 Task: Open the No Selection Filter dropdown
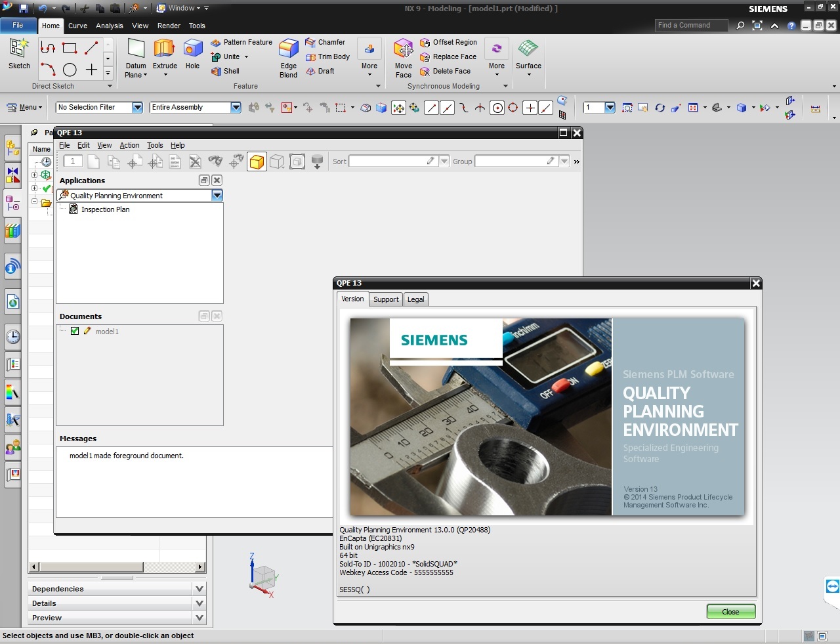click(137, 107)
